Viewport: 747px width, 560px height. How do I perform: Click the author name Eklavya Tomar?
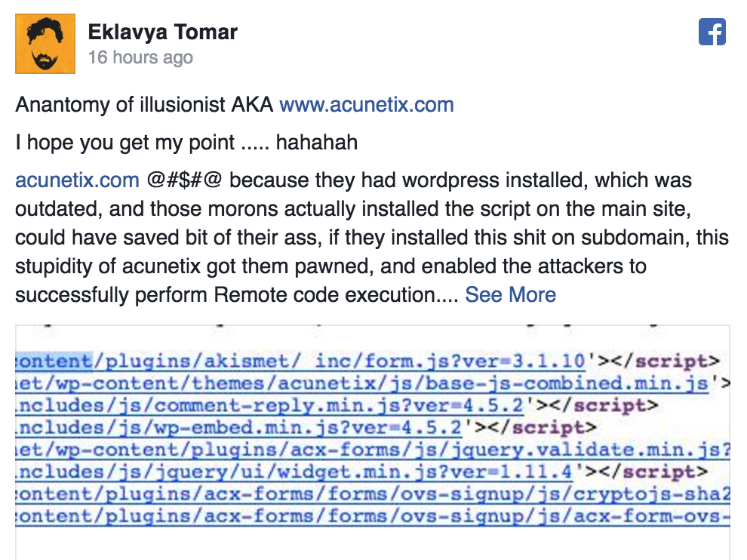tap(162, 32)
